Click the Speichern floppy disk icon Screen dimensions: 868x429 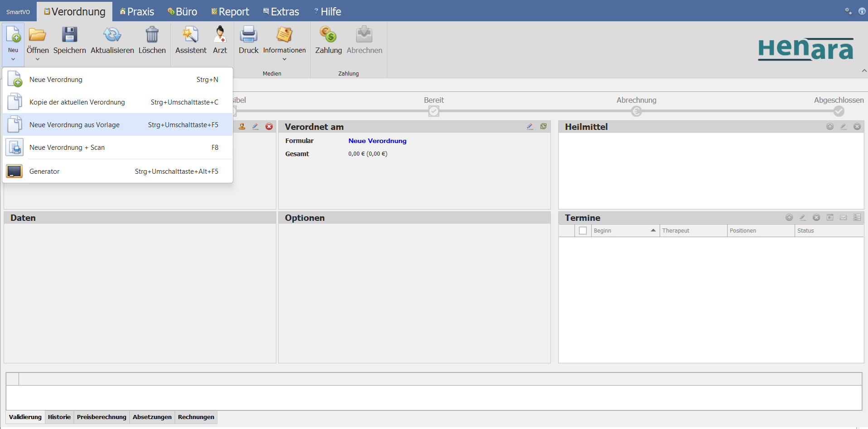coord(69,35)
